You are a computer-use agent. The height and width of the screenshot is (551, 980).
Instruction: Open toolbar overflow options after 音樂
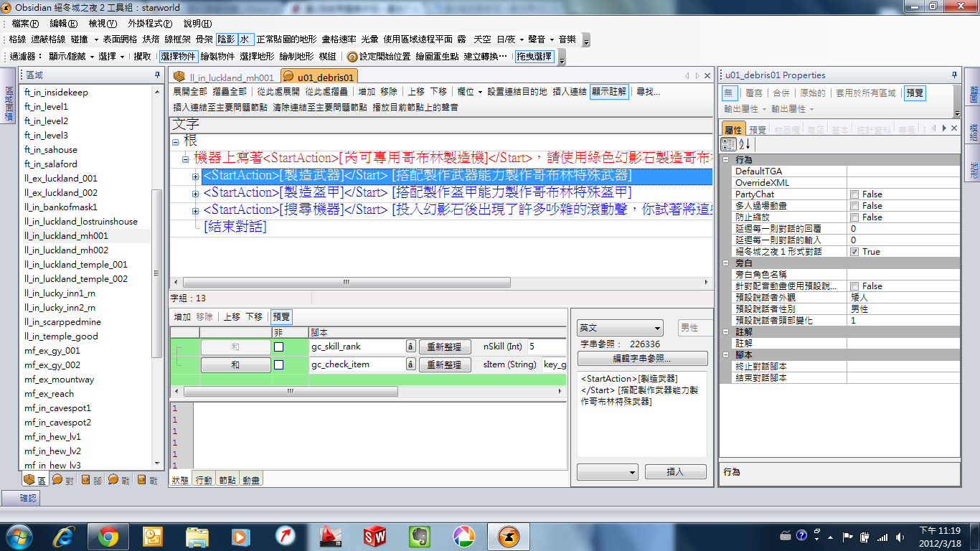pos(586,41)
